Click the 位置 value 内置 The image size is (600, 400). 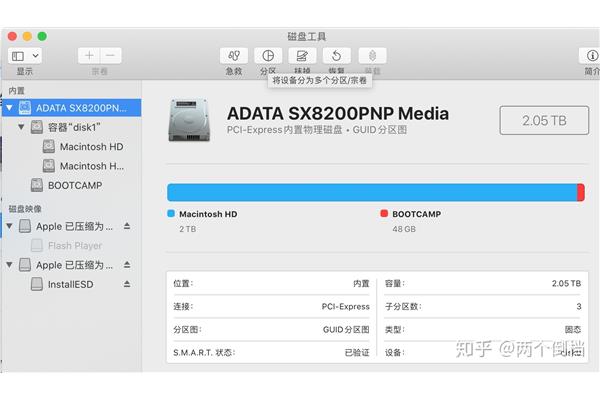pos(361,284)
